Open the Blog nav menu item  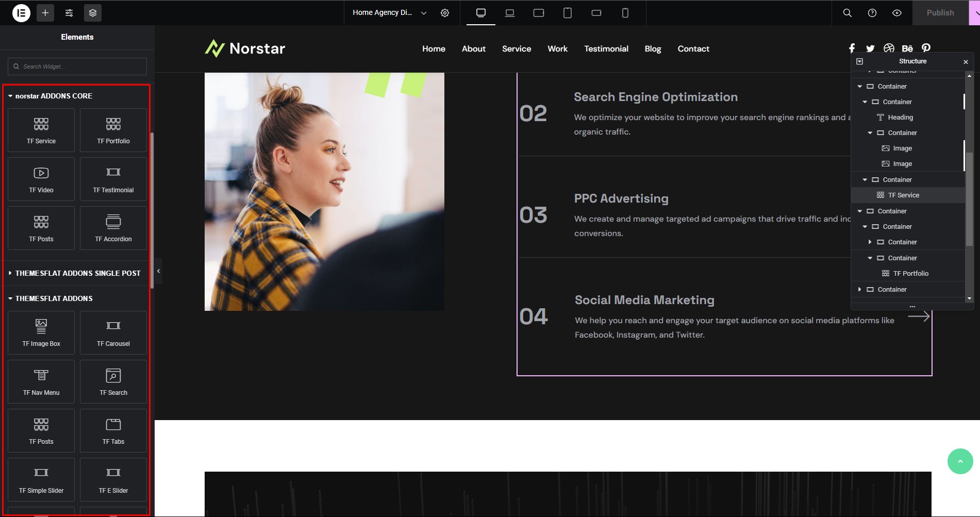[653, 49]
